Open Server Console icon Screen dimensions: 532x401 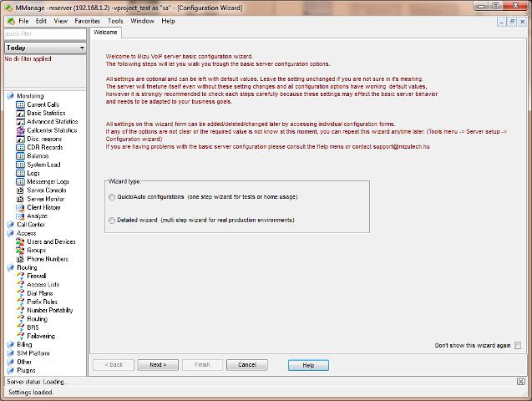[x=21, y=190]
